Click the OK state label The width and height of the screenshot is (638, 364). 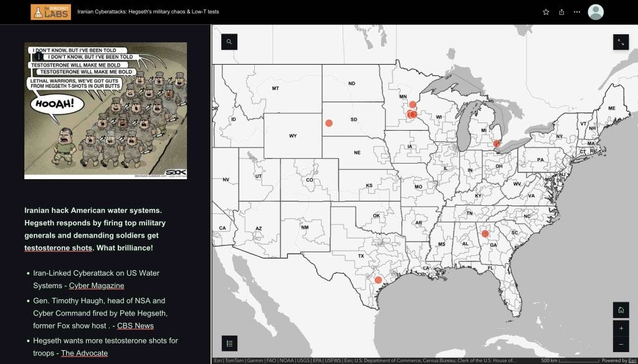coord(376,216)
